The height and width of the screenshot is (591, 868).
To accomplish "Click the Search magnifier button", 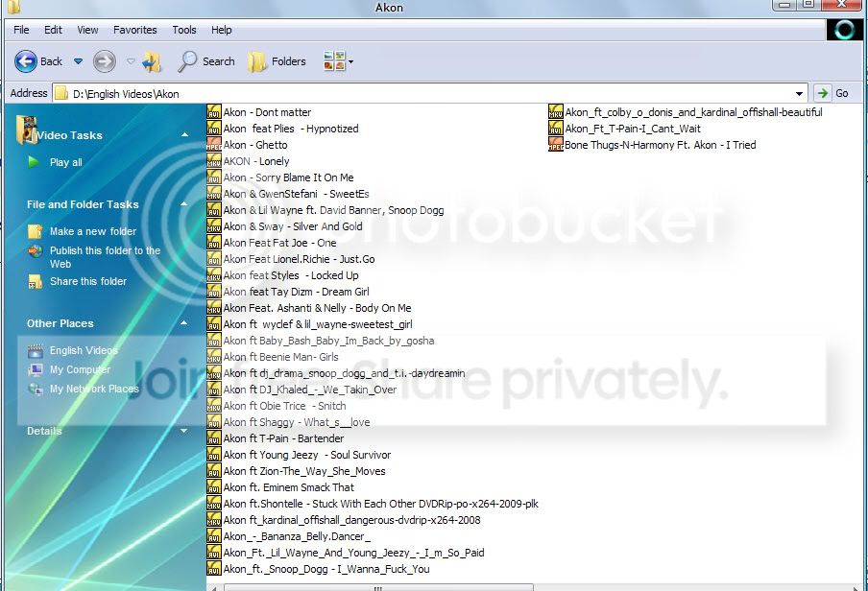I will (x=205, y=61).
